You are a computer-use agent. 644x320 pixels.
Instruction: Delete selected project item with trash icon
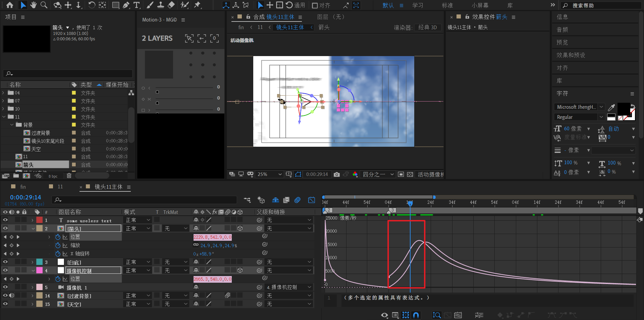coord(69,176)
